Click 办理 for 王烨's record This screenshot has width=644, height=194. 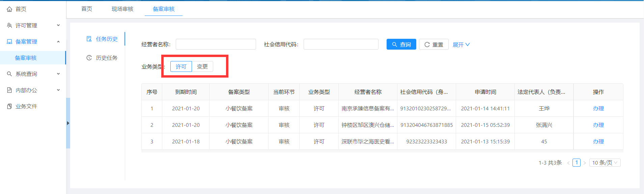598,108
